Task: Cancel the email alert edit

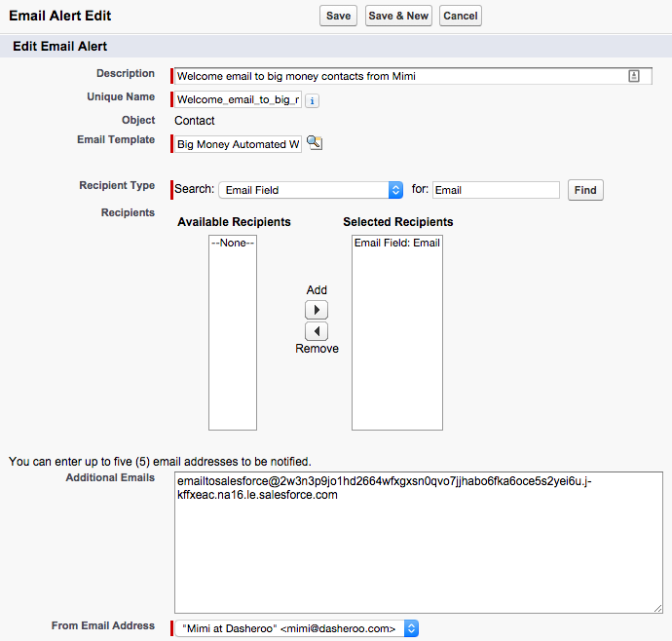Action: [460, 16]
